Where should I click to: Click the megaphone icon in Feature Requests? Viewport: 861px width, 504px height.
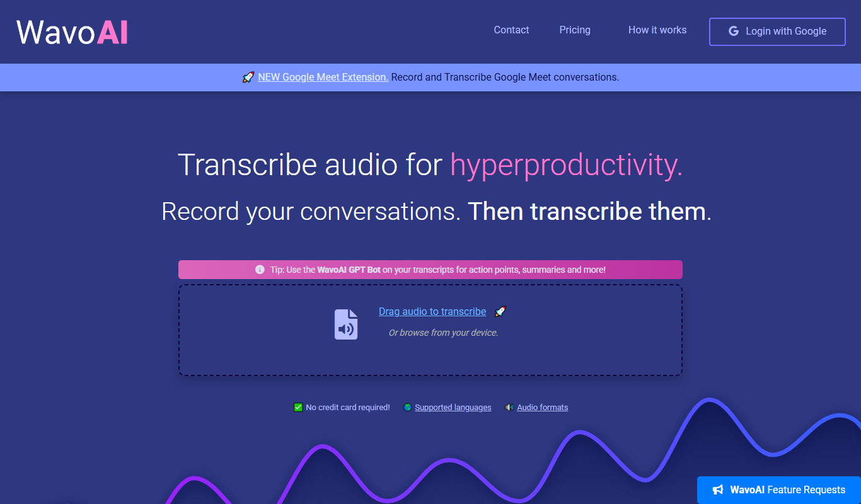click(x=717, y=490)
